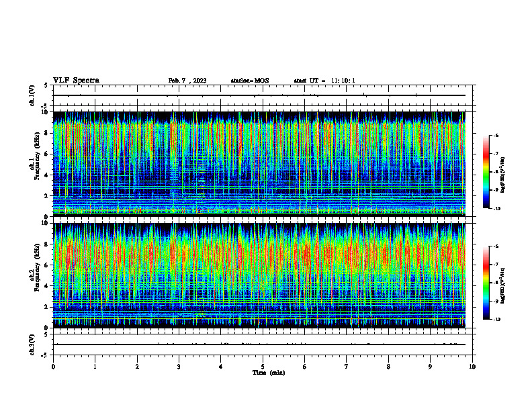The height and width of the screenshot is (411, 532).
Task: Click time axis tick label "8"
Action: coord(388,367)
